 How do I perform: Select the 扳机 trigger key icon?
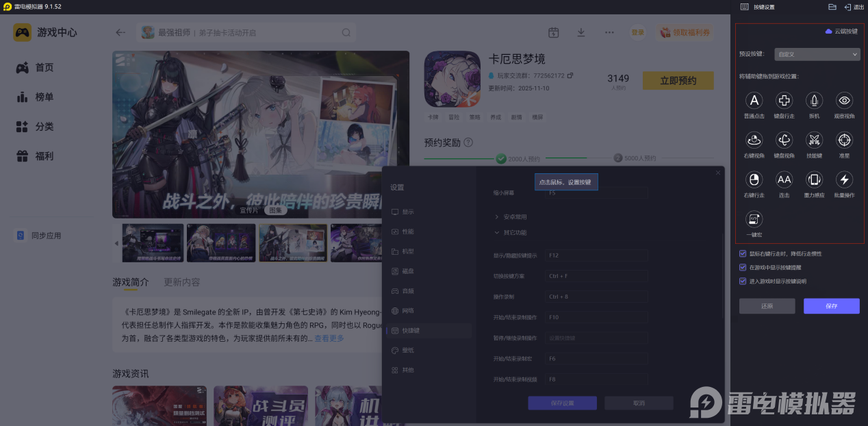click(814, 101)
